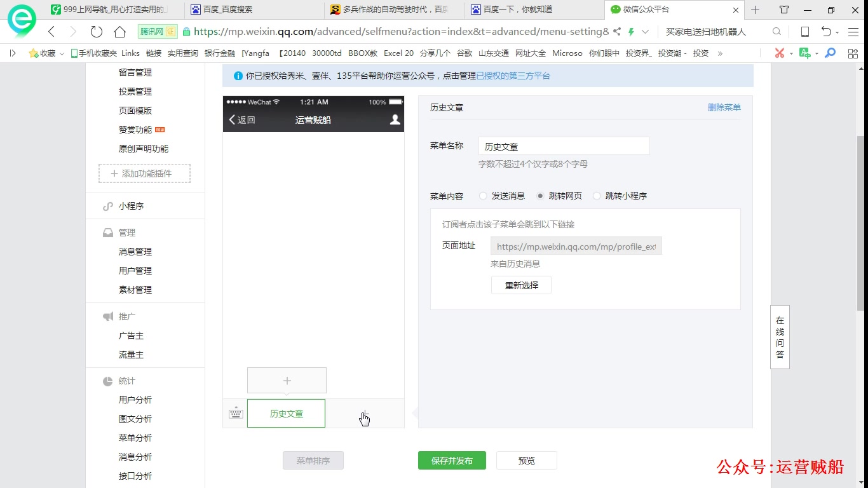Click the share icon in address bar
Viewport: 868px width, 488px height.
tap(617, 32)
